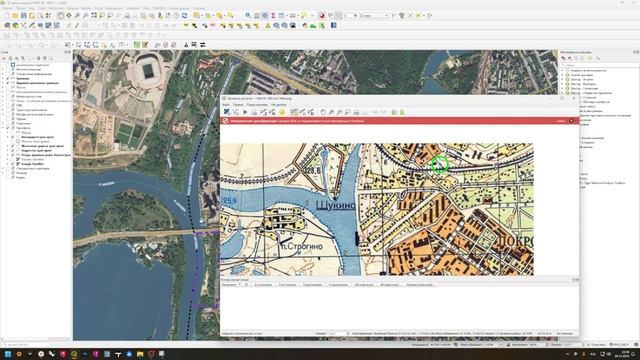Uncheck the Границы group checkbox

7,78
